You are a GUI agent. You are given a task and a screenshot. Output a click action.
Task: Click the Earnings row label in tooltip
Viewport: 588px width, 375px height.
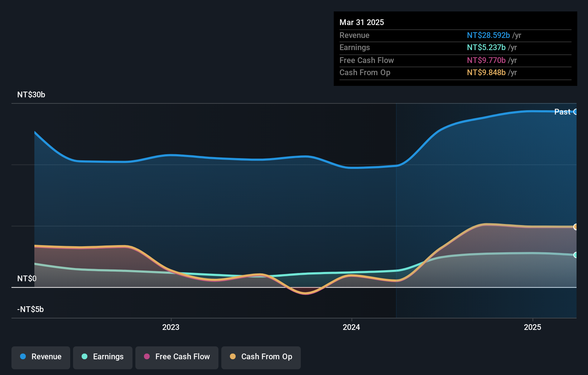(x=355, y=47)
